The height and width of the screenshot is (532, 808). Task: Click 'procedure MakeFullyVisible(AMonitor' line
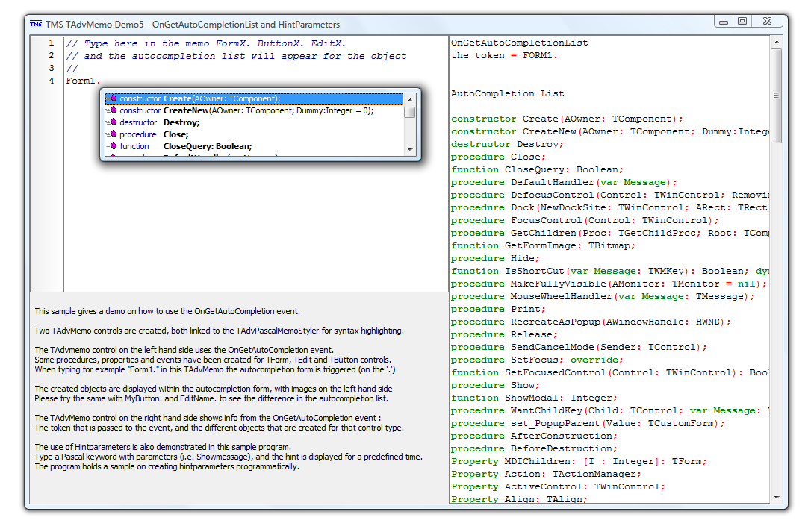tap(609, 284)
